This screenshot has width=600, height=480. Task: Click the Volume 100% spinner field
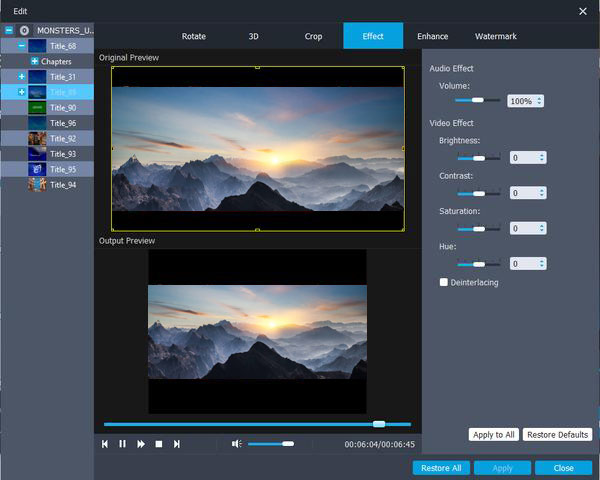coord(525,101)
